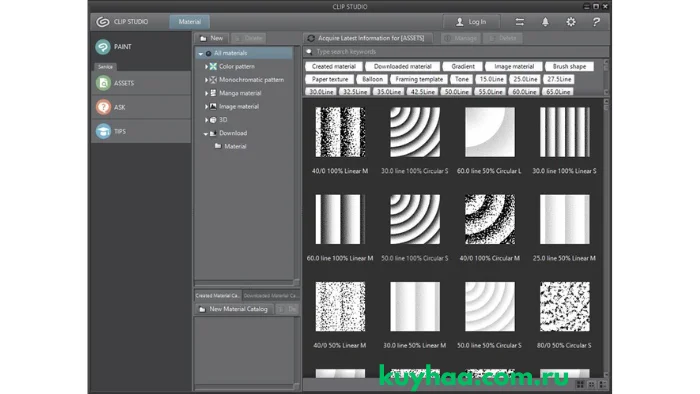
Task: Open the ASSETS service icon
Action: (x=103, y=83)
